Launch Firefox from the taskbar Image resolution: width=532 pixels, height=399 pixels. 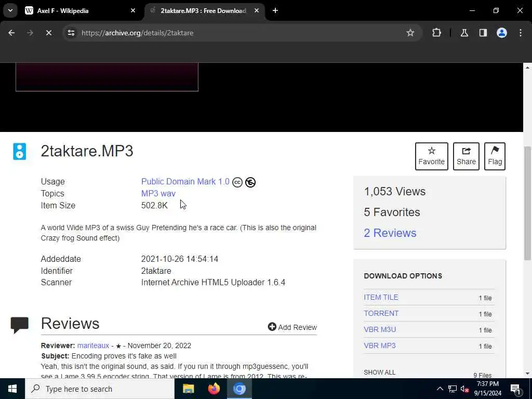pos(214,389)
